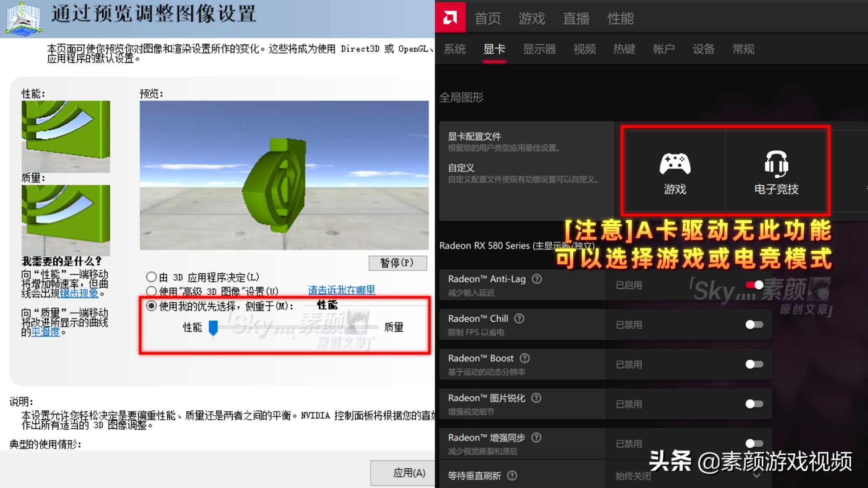The image size is (868, 488).
Task: Enable the Radeon 增强同步 toggle
Action: 755,443
